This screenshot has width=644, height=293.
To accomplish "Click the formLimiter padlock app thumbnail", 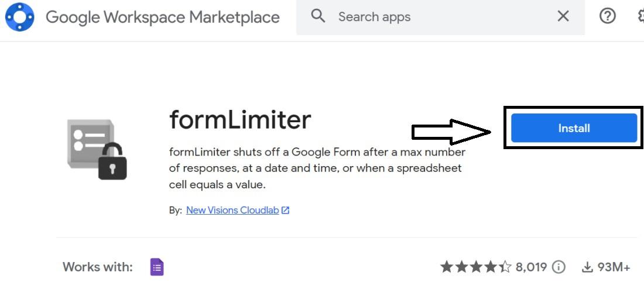I will pyautogui.click(x=97, y=149).
